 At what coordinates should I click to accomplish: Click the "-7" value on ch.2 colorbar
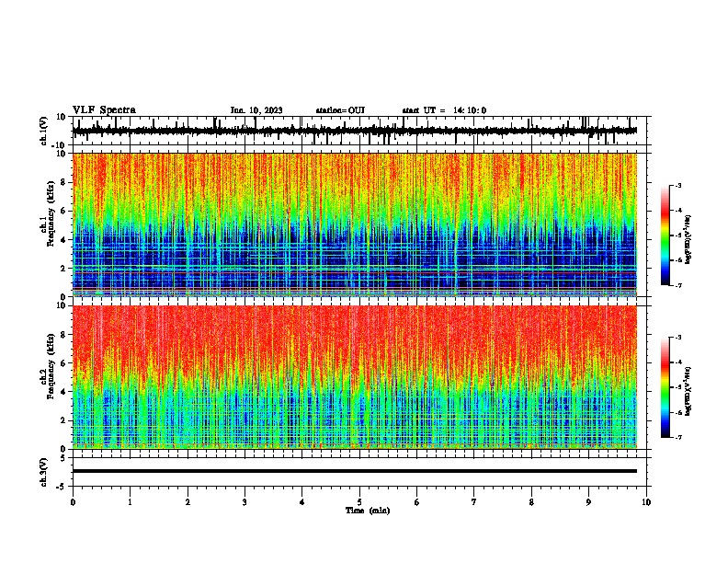tap(678, 437)
